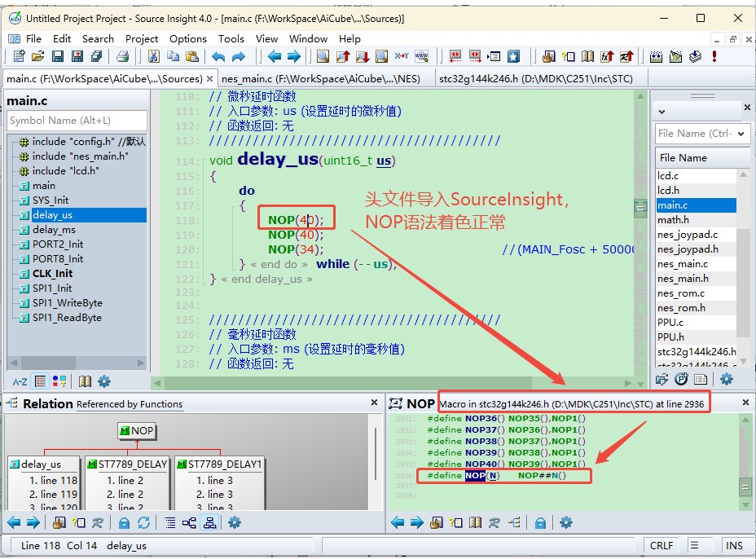Click the CRLF line ending selector

click(x=661, y=545)
